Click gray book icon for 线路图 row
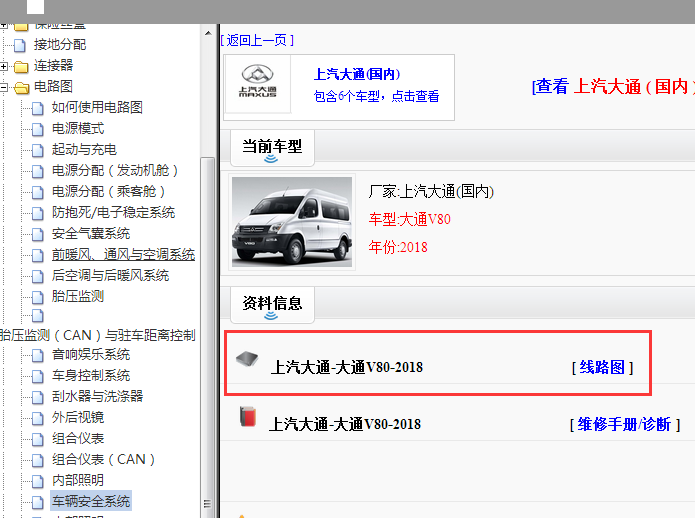 click(247, 358)
